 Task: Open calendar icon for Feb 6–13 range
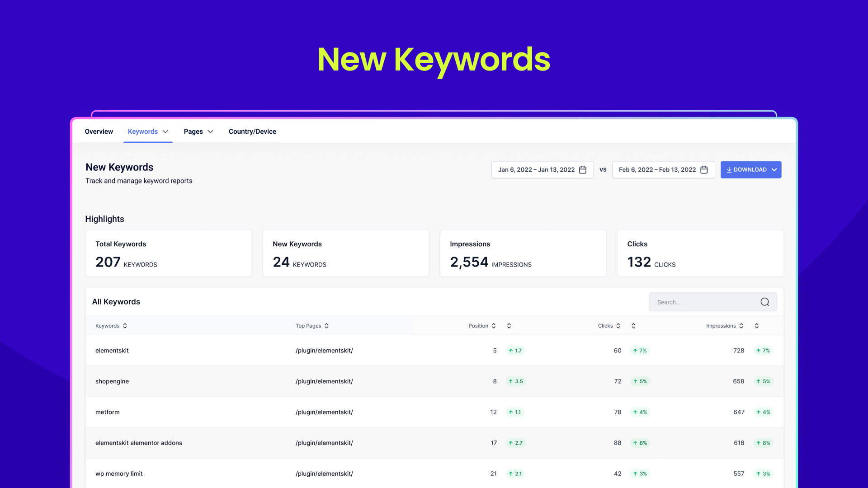pyautogui.click(x=704, y=169)
